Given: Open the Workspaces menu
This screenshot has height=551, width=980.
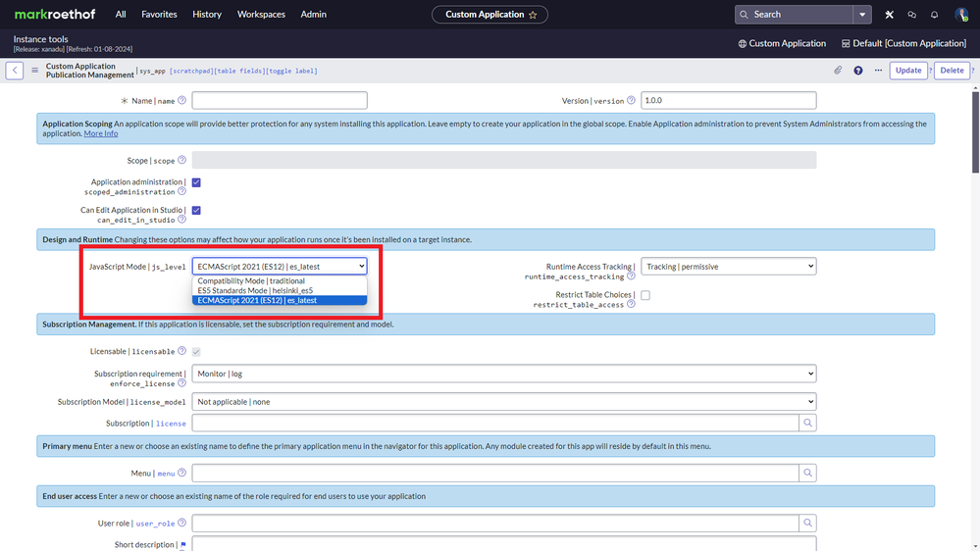Looking at the screenshot, I should [261, 15].
